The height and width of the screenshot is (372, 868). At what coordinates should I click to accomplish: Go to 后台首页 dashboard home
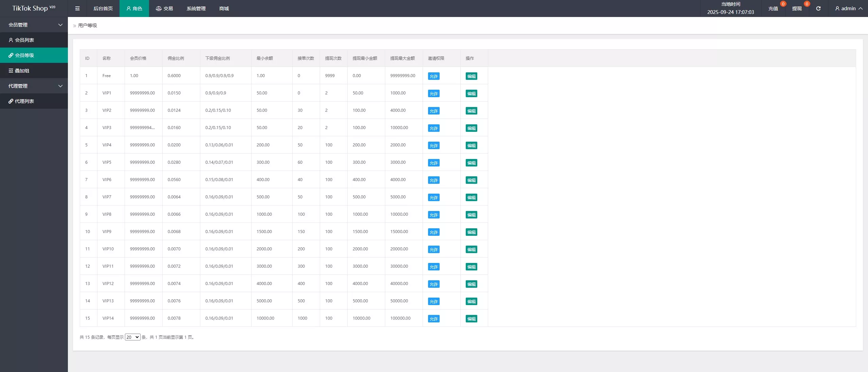coord(103,8)
